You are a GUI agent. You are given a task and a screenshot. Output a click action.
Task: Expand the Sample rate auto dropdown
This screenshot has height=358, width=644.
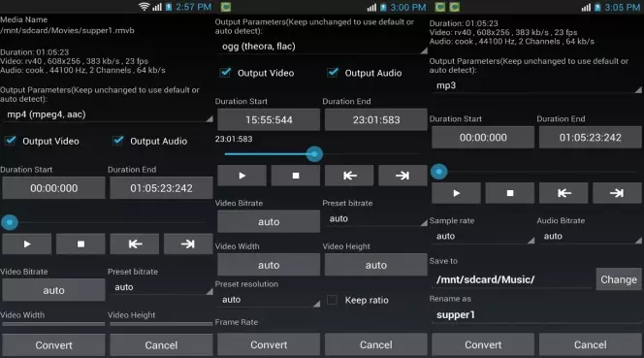coord(483,237)
